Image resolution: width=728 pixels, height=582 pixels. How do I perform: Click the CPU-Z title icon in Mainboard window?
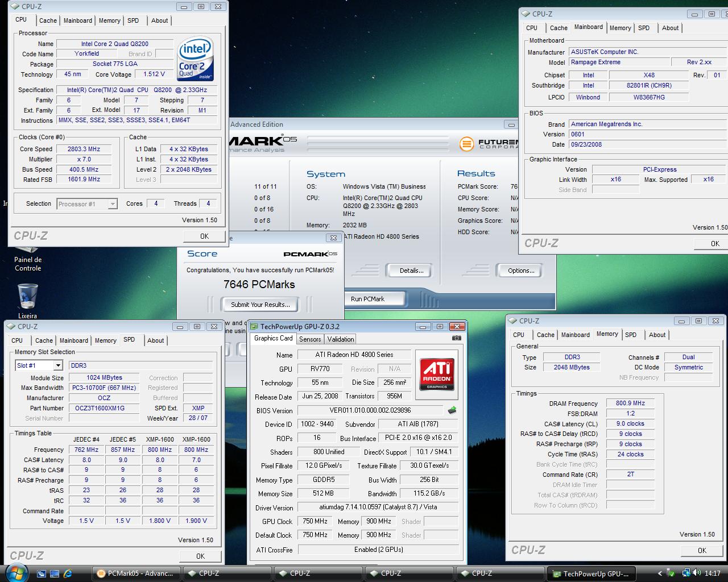coord(526,14)
